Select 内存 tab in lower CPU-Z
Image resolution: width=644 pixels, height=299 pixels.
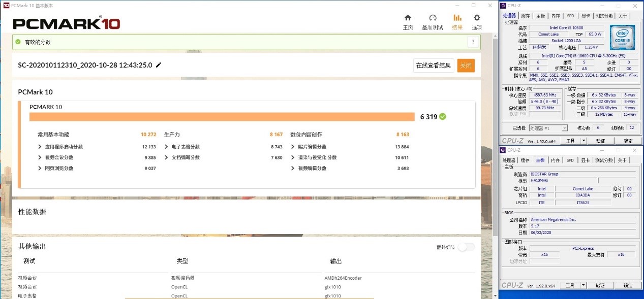click(x=556, y=160)
